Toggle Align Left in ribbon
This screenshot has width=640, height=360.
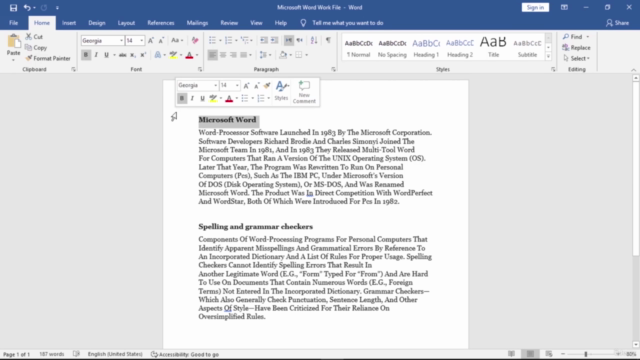pyautogui.click(x=212, y=55)
